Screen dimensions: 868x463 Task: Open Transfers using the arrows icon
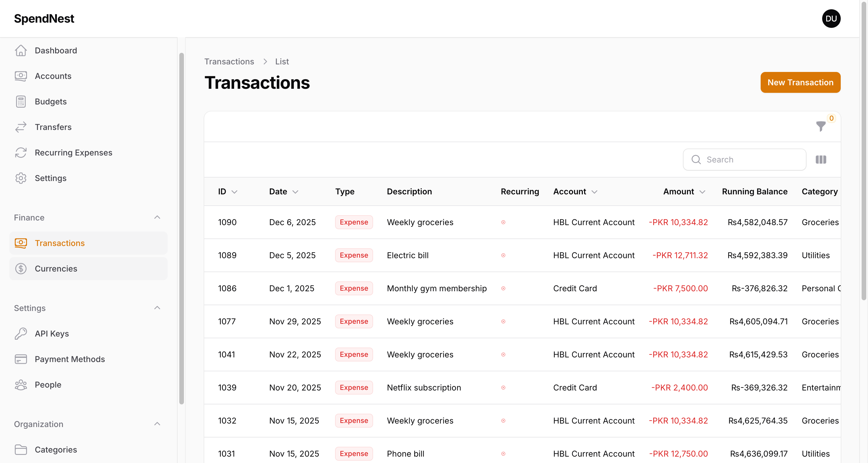coord(21,127)
